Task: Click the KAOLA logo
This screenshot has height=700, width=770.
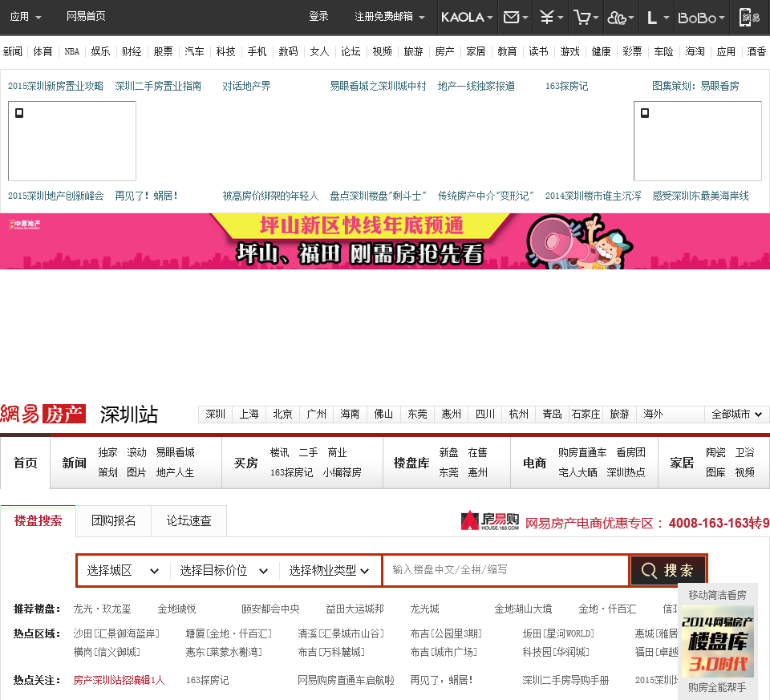Action: tap(463, 17)
